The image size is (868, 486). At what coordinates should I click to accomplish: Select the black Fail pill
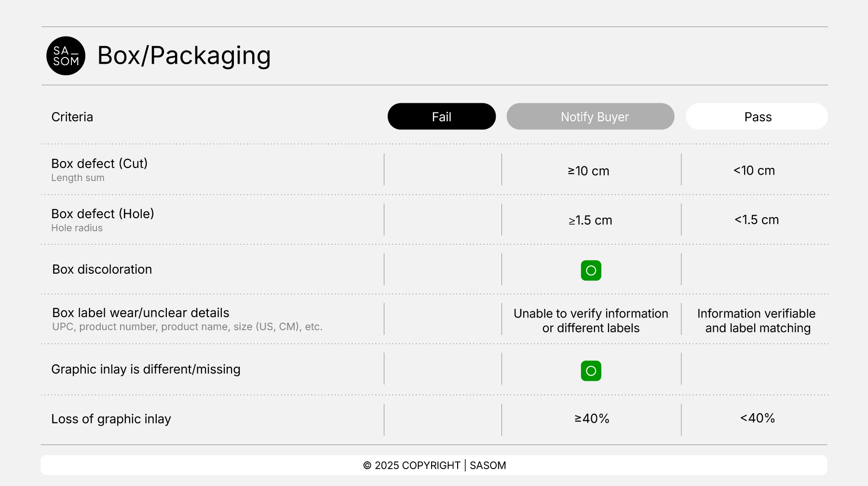[441, 117]
